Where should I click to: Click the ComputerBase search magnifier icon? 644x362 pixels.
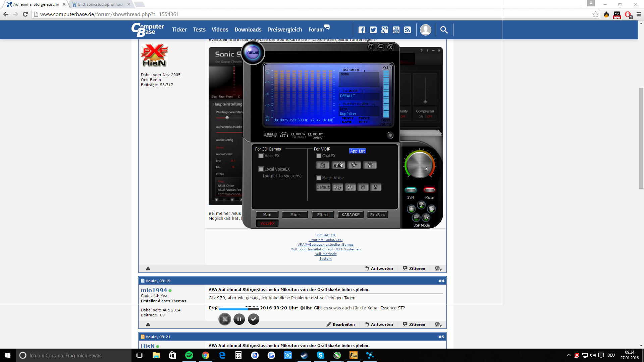pyautogui.click(x=444, y=30)
